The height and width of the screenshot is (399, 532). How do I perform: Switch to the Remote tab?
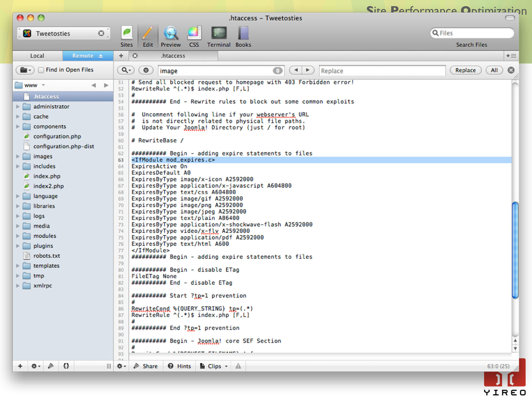tap(83, 56)
